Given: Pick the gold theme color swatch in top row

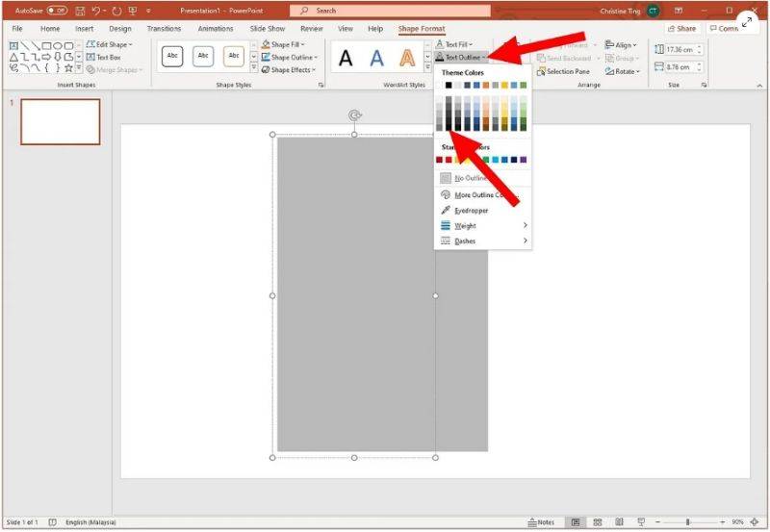Looking at the screenshot, I should [x=504, y=85].
